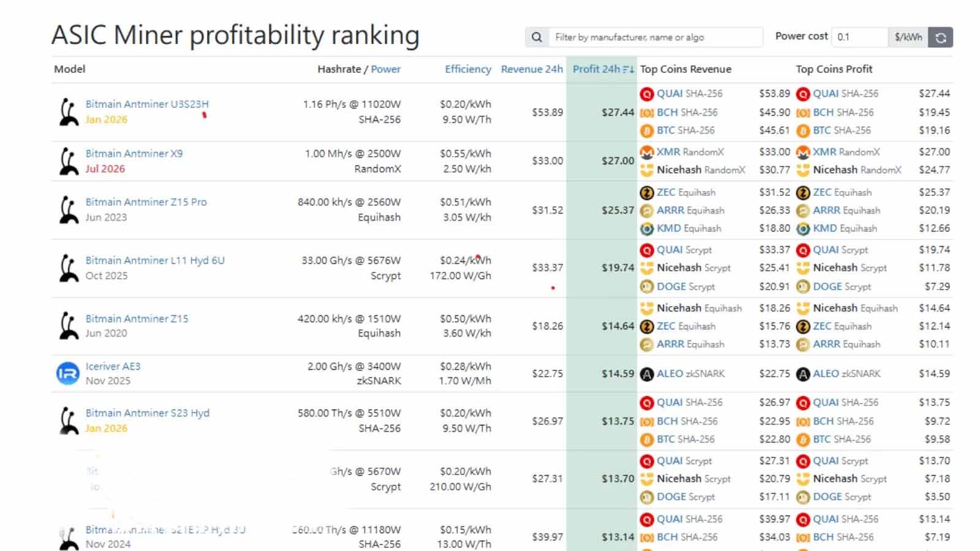Click Nicehash icon in Antminer X9 revenue list
The height and width of the screenshot is (551, 980).
(647, 170)
